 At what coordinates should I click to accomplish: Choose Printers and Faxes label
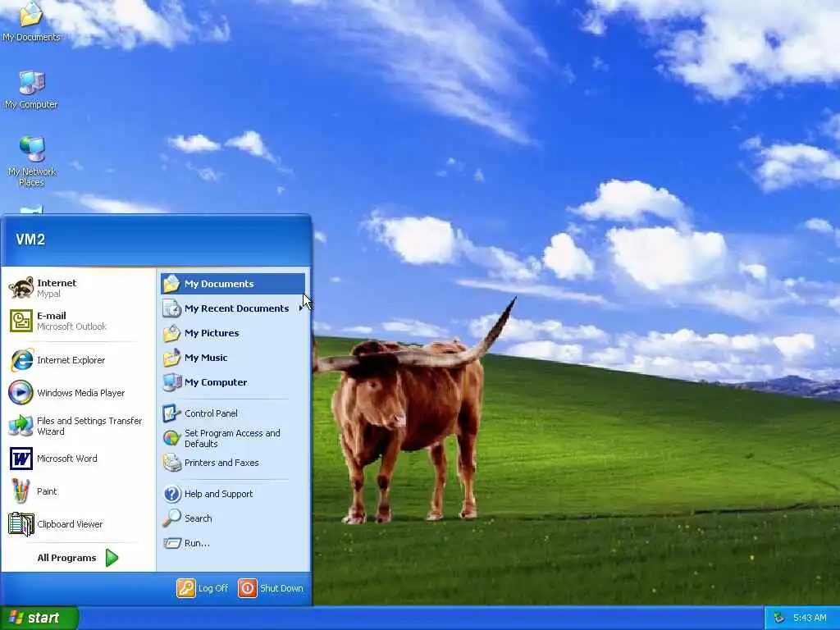click(221, 463)
